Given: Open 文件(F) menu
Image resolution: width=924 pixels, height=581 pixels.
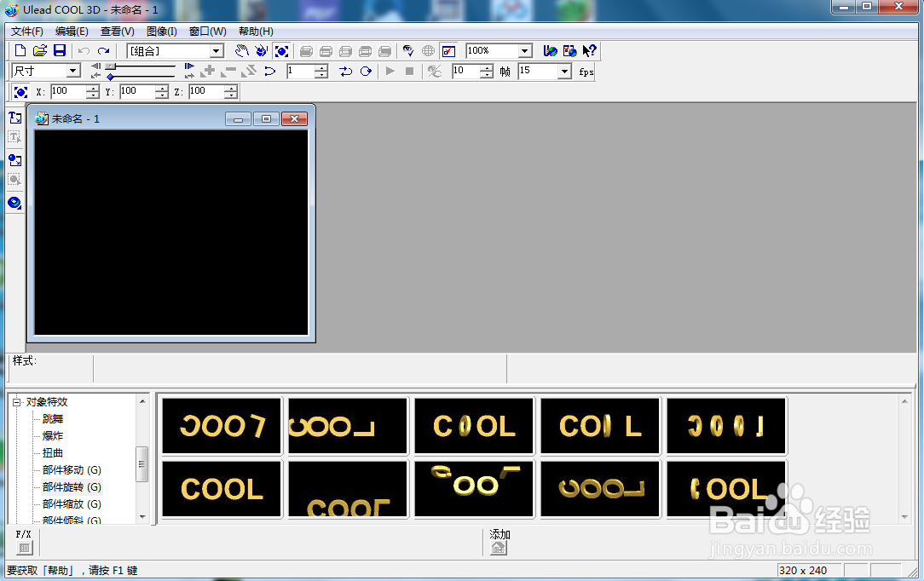Looking at the screenshot, I should pos(27,32).
